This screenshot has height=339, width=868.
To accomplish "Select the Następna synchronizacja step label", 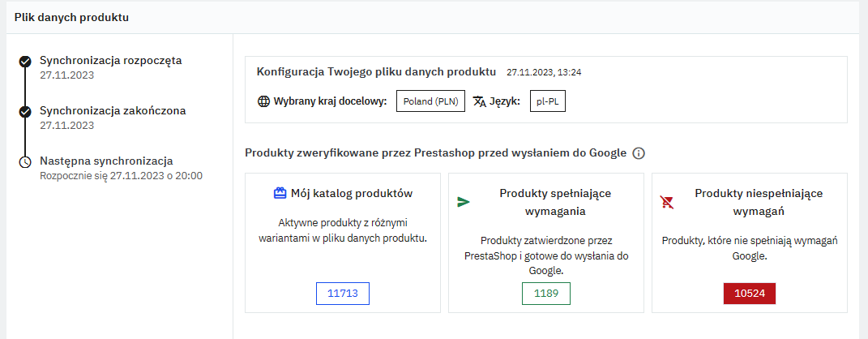I will click(x=106, y=161).
